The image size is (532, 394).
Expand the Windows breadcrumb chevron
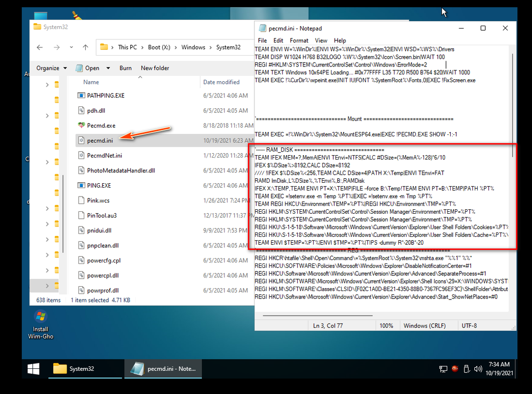(211, 47)
